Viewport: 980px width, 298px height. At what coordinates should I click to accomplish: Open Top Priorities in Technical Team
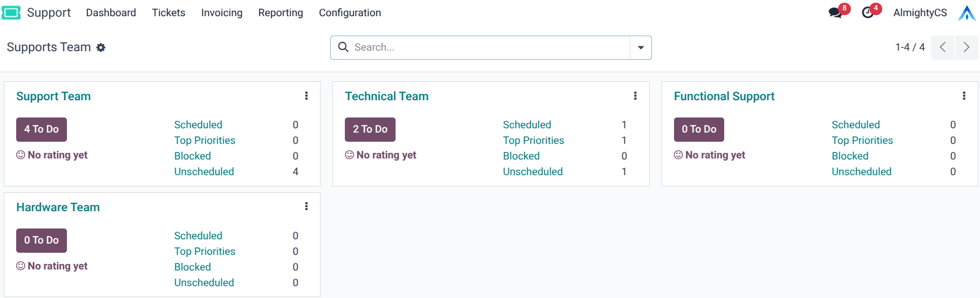[533, 140]
